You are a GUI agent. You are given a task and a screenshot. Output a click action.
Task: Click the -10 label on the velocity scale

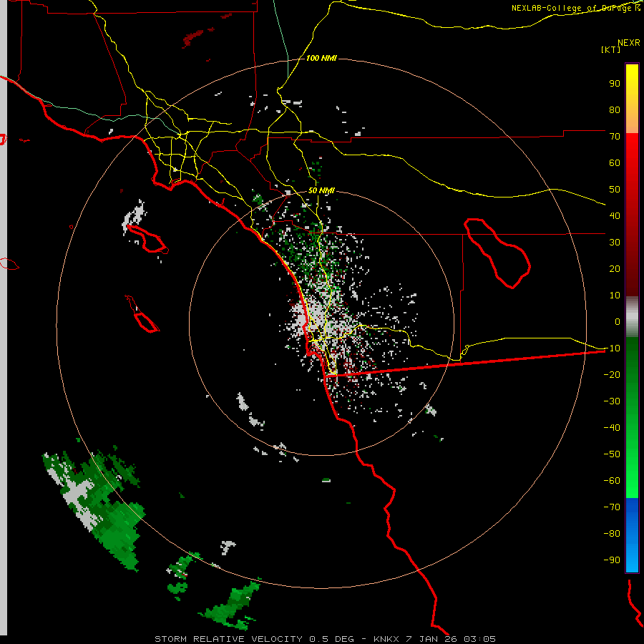coord(612,348)
